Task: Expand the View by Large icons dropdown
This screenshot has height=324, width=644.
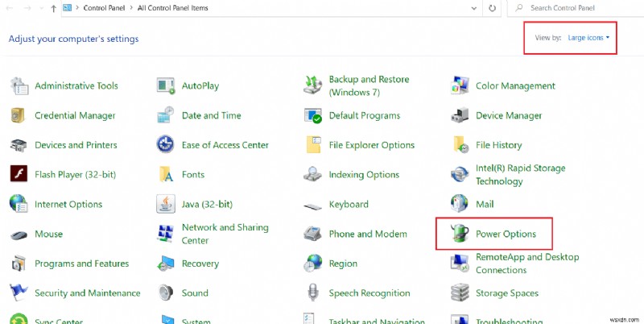Action: point(589,38)
